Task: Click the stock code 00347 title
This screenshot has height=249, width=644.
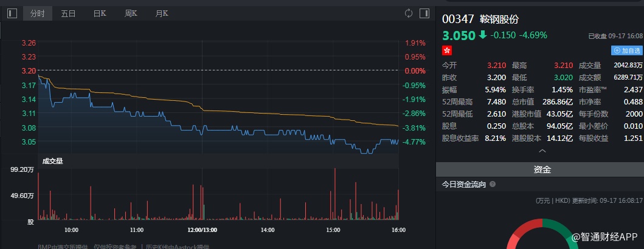Action: point(457,19)
